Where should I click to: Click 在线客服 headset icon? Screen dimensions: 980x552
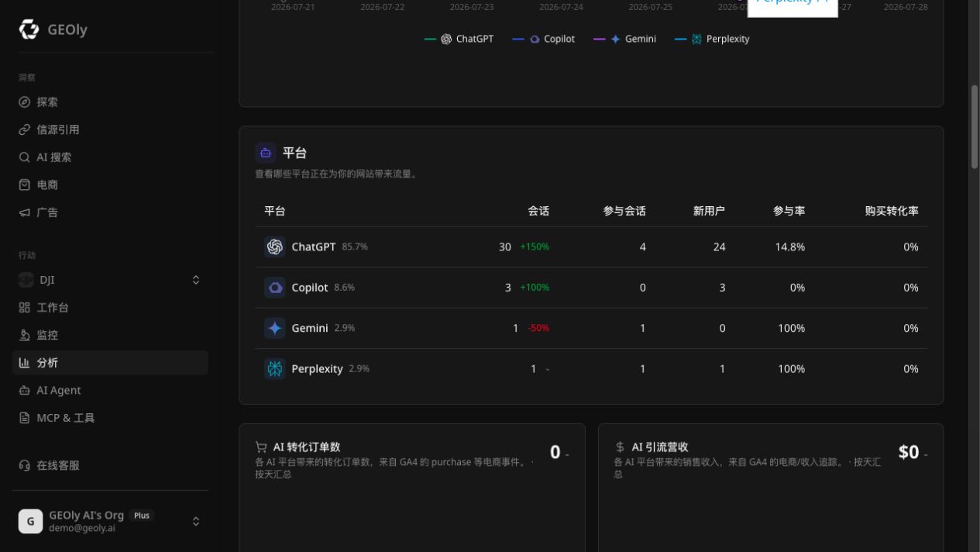coord(25,465)
